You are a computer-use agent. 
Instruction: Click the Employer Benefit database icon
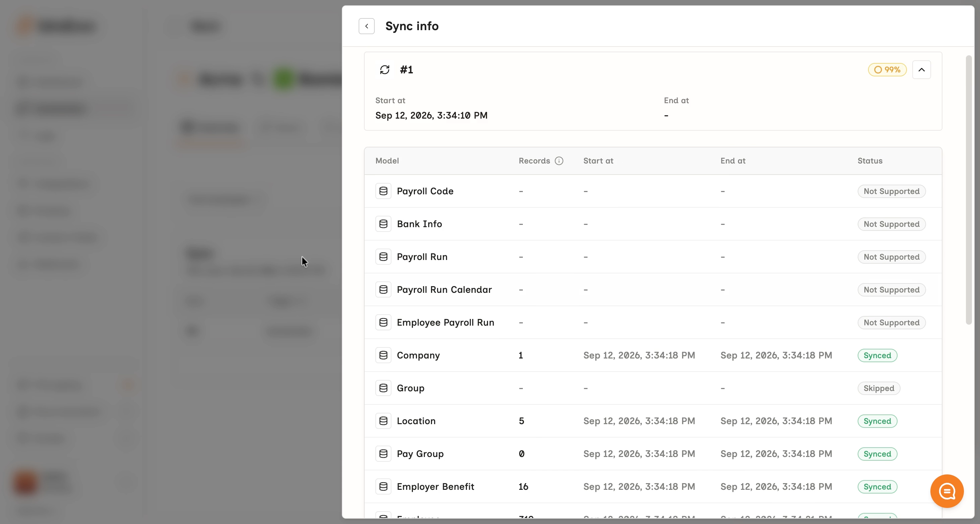pos(383,486)
